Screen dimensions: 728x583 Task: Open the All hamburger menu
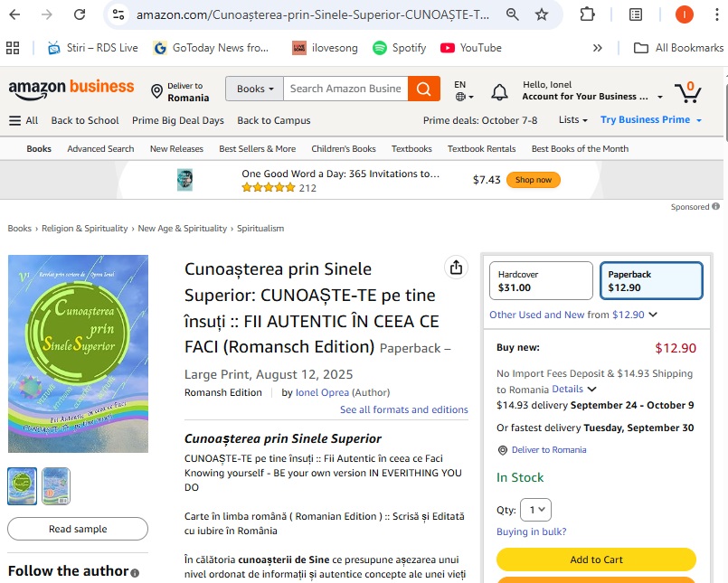(24, 120)
